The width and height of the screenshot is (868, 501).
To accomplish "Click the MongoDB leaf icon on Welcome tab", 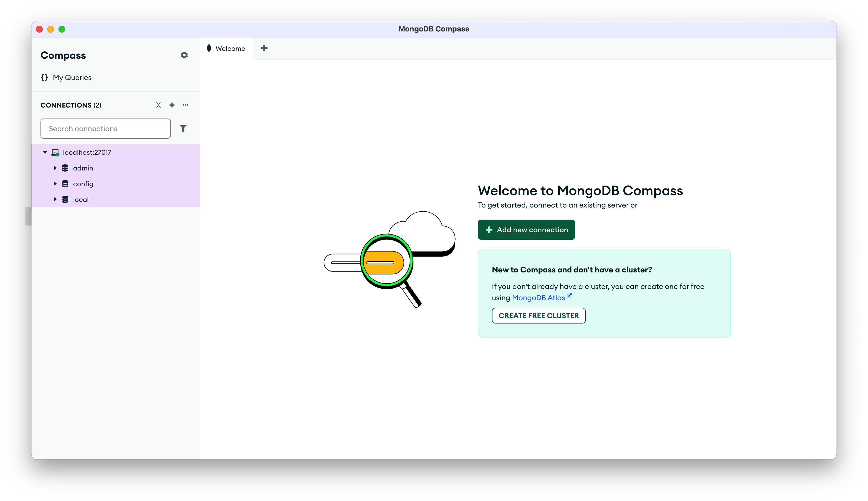I will pyautogui.click(x=209, y=48).
